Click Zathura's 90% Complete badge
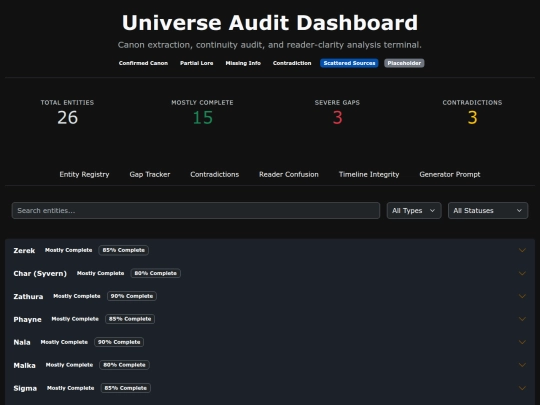This screenshot has height=405, width=540. pyautogui.click(x=132, y=296)
